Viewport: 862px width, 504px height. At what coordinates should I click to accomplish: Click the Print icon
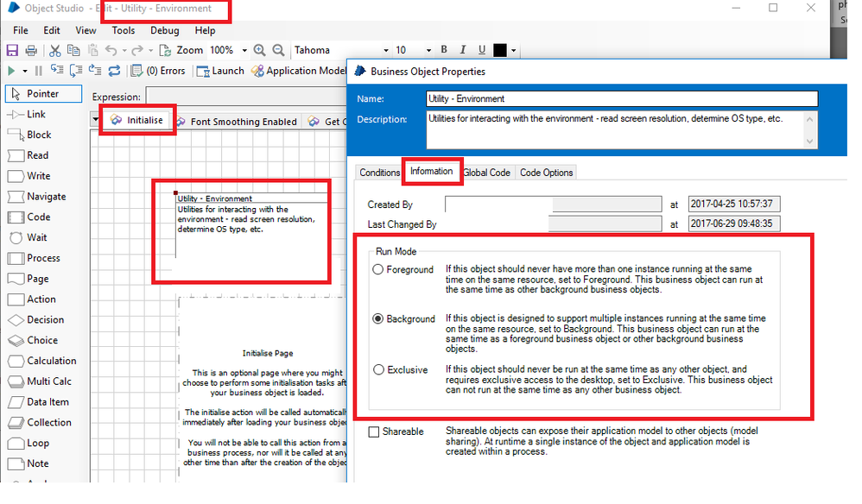pyautogui.click(x=31, y=51)
